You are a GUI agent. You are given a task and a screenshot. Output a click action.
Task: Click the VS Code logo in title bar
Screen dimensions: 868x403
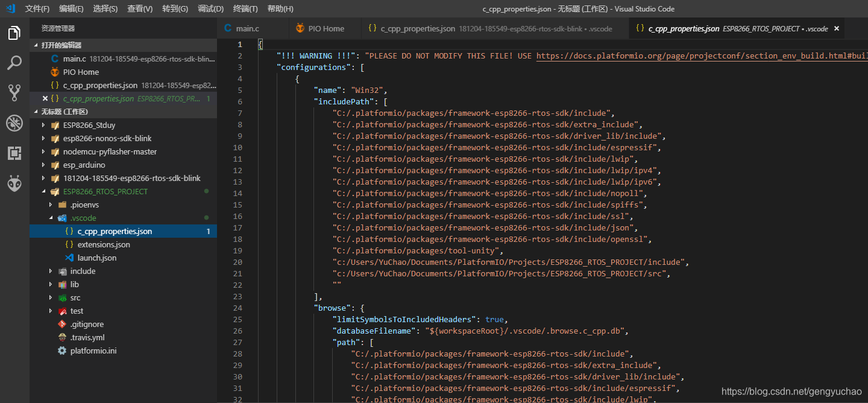(x=10, y=8)
